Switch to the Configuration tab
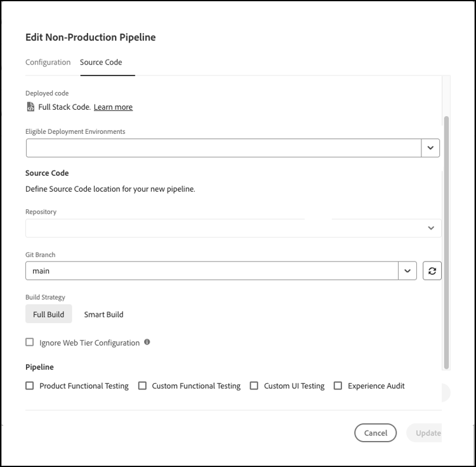 point(48,62)
